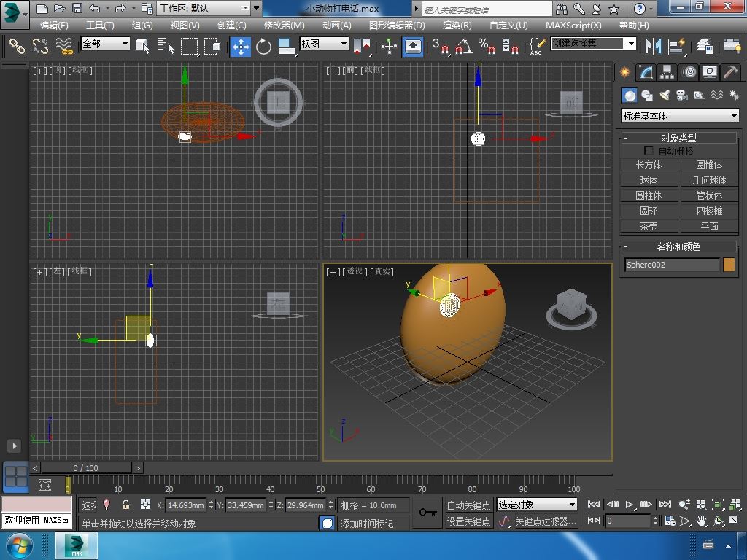
Task: Click the 圆柱体 cylinder button
Action: [x=649, y=195]
